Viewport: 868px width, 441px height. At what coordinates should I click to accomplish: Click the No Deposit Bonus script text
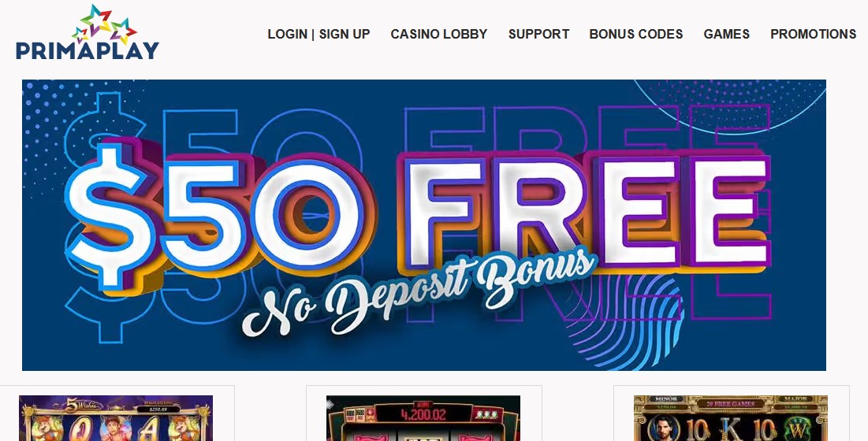click(419, 293)
